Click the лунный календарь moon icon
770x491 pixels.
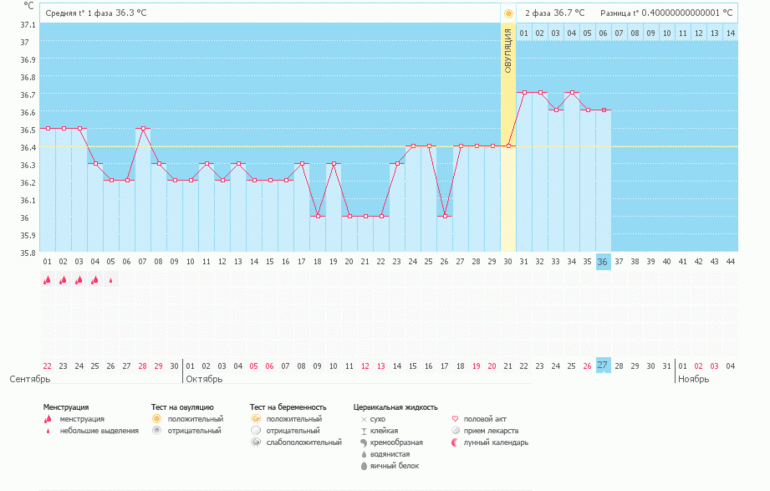tap(457, 442)
